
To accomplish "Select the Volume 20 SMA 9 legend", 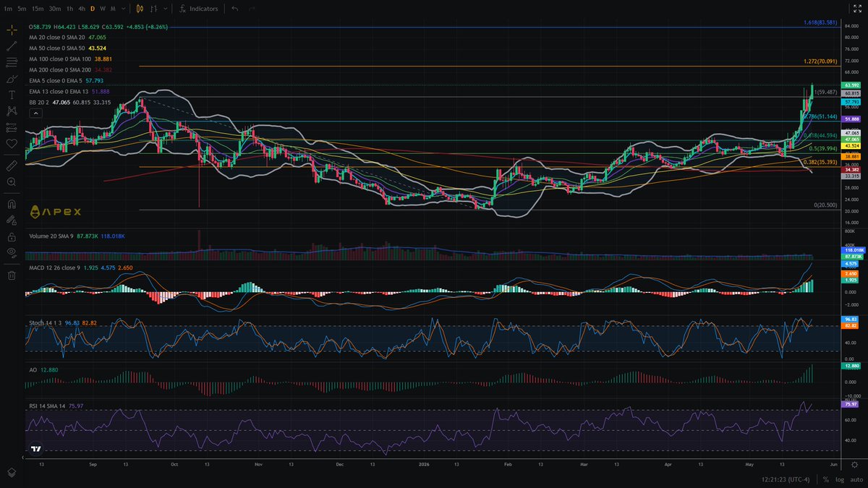I will pos(51,236).
